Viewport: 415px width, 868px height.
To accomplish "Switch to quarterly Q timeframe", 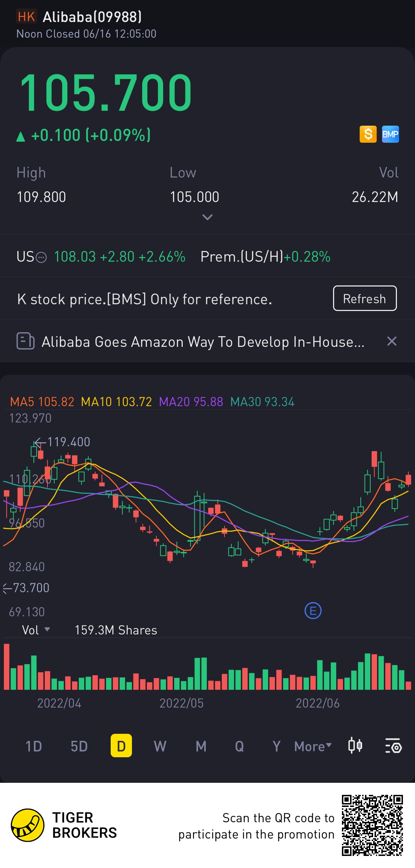I will tap(239, 746).
